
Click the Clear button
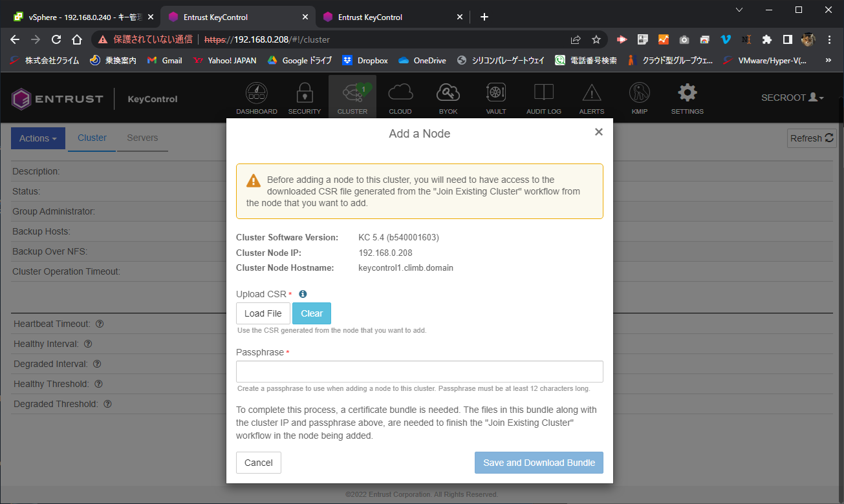coord(312,313)
